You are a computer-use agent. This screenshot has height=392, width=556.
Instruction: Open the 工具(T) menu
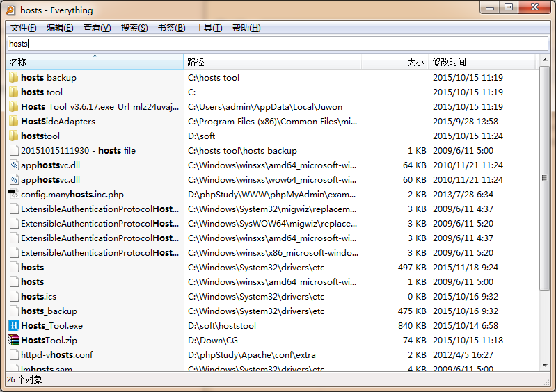pos(209,28)
